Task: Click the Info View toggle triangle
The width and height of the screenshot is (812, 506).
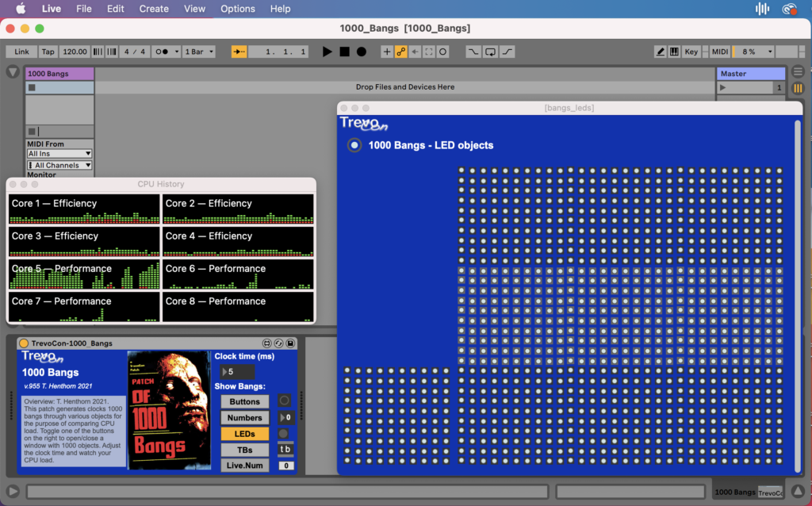Action: point(13,491)
